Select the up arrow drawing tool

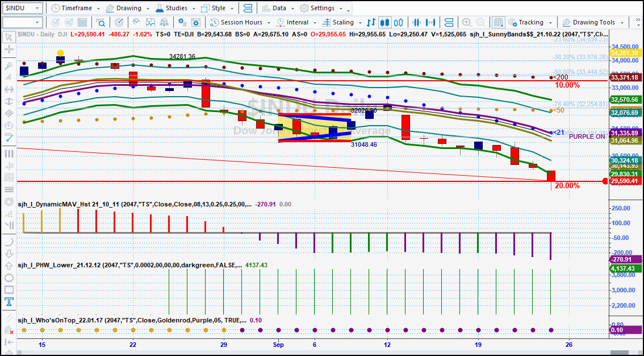(x=9, y=266)
